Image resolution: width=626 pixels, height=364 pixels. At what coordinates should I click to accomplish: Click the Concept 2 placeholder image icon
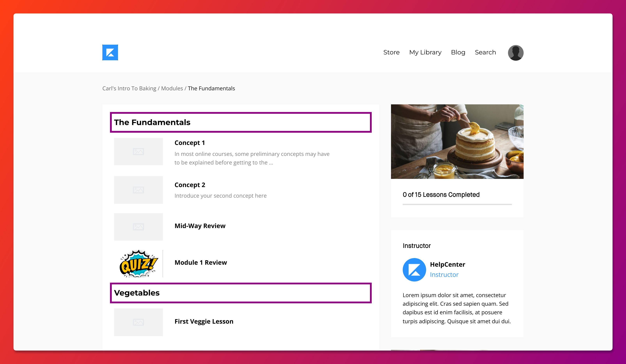coord(138,190)
